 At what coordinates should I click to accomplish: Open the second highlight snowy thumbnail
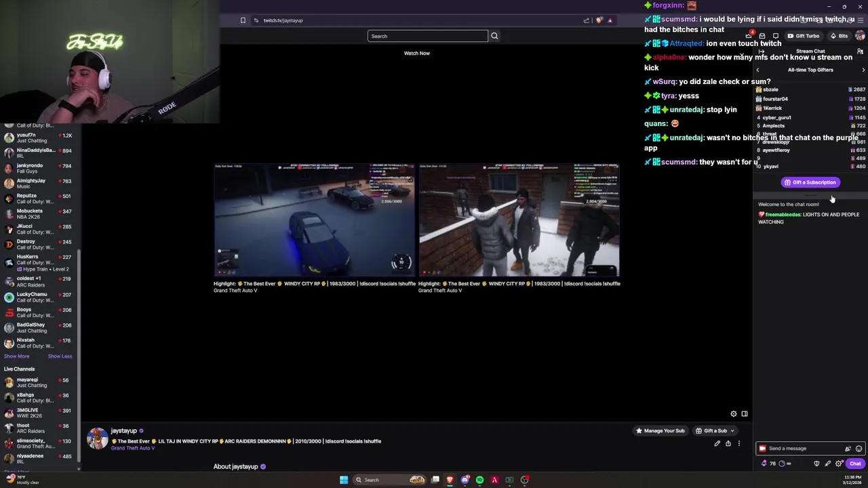click(x=519, y=220)
